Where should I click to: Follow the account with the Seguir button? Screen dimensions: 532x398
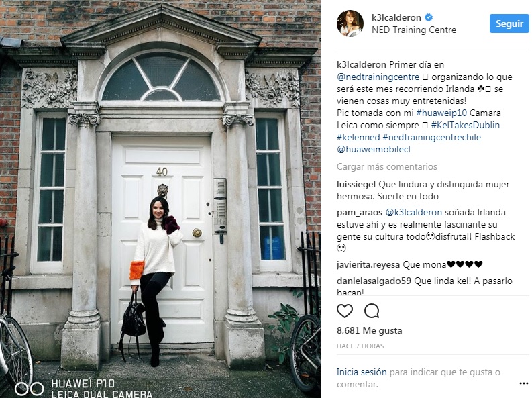(509, 23)
